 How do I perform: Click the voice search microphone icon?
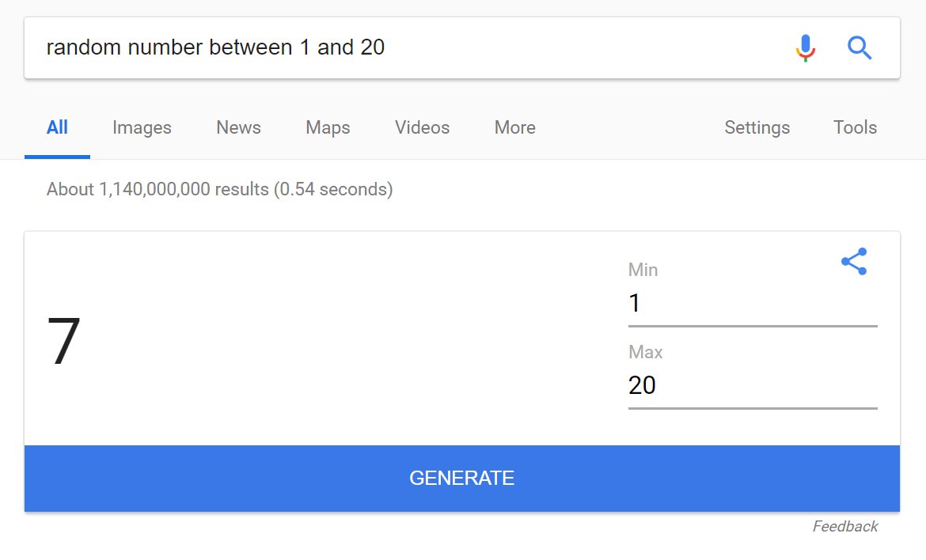point(805,48)
